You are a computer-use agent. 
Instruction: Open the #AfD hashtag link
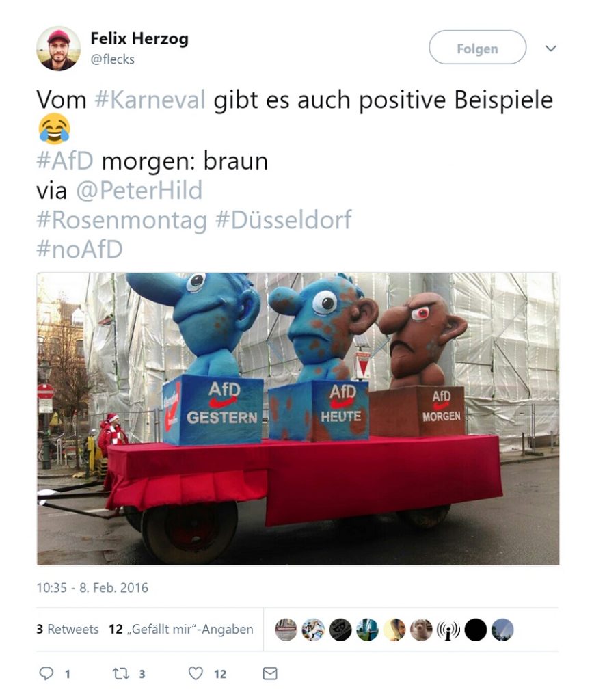[x=65, y=160]
